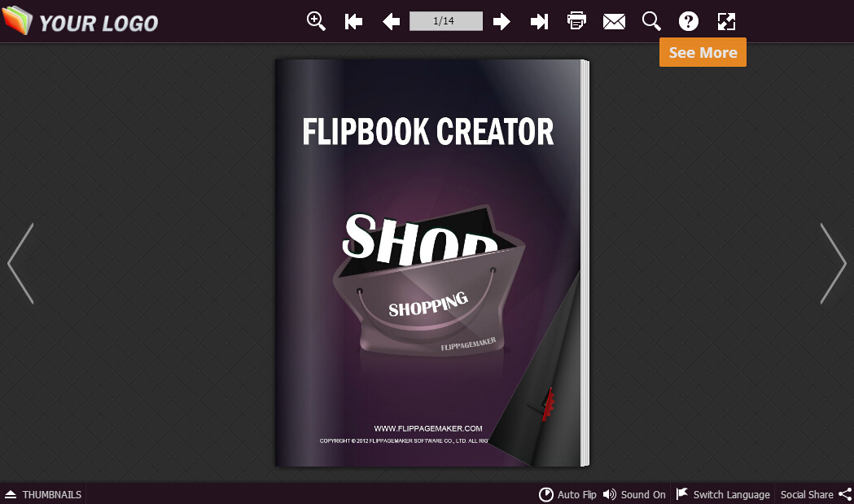Click the zoom in magnifier icon

316,21
